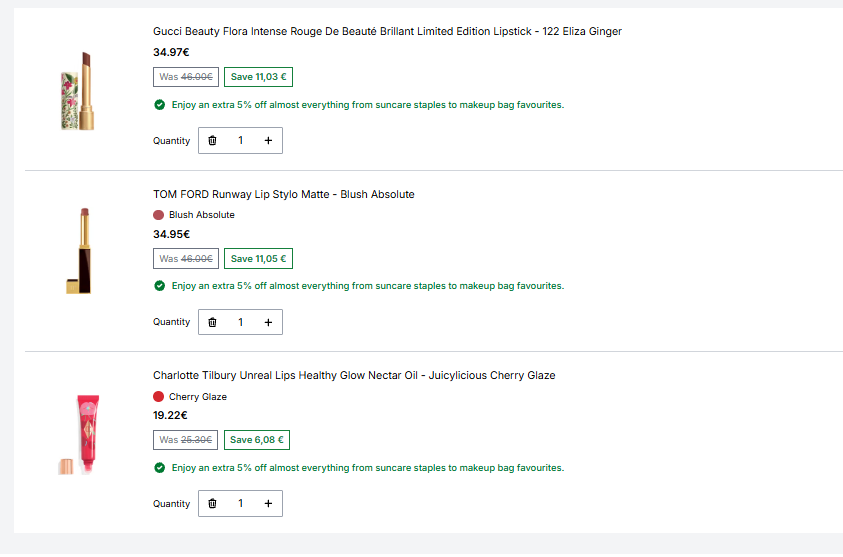Add one more TOM FORD Lip Stylo

[268, 322]
